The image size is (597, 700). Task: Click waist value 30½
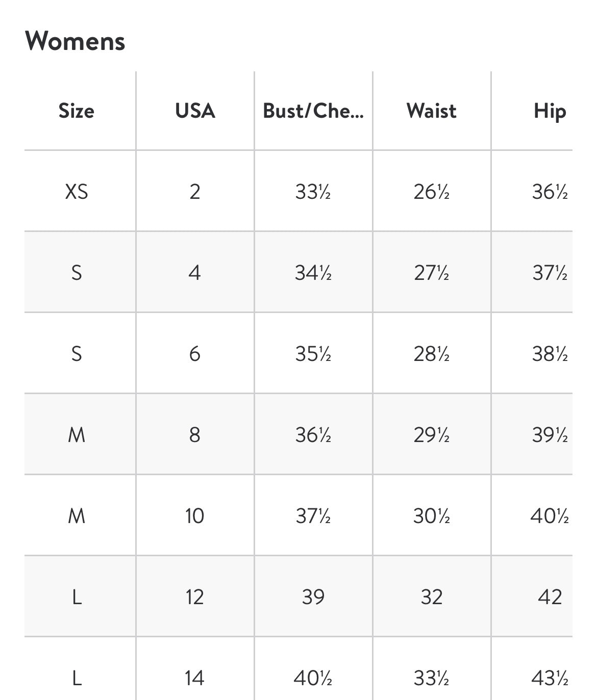point(431,516)
